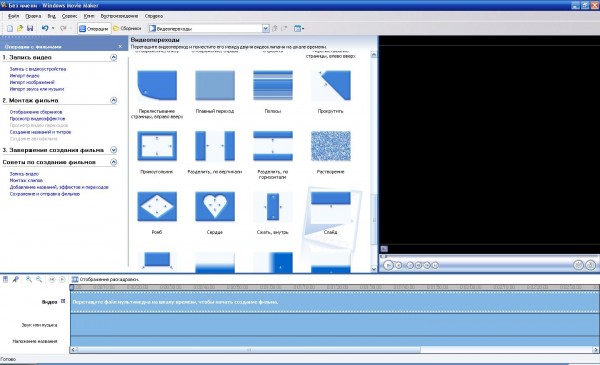This screenshot has width=600, height=365.
Task: Open the Воспроизведение menu
Action: coord(119,16)
